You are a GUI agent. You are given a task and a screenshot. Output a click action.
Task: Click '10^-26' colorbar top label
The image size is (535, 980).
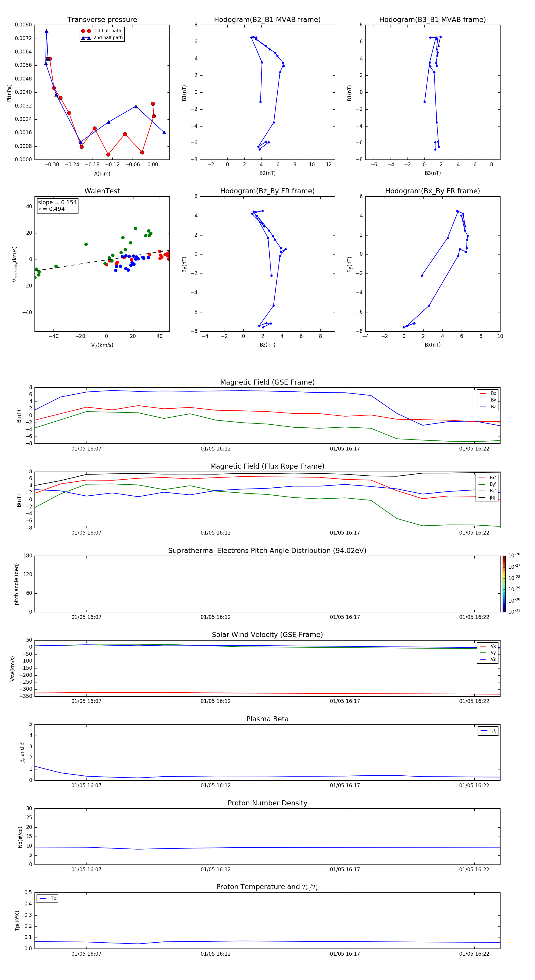(514, 555)
